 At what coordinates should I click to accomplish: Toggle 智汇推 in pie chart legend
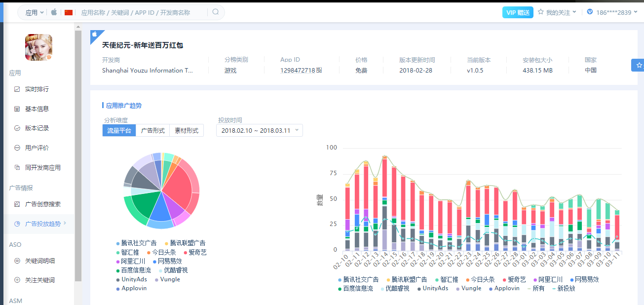tap(127, 252)
